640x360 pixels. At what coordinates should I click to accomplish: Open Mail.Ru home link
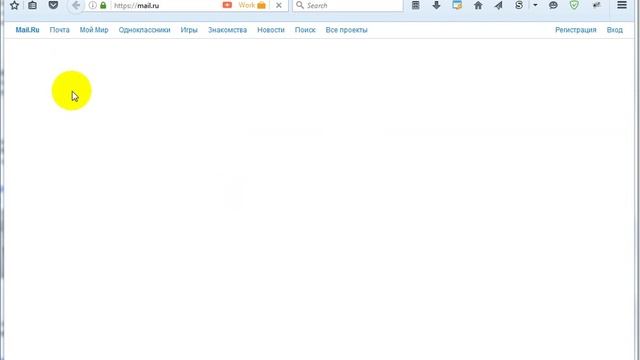point(27,30)
